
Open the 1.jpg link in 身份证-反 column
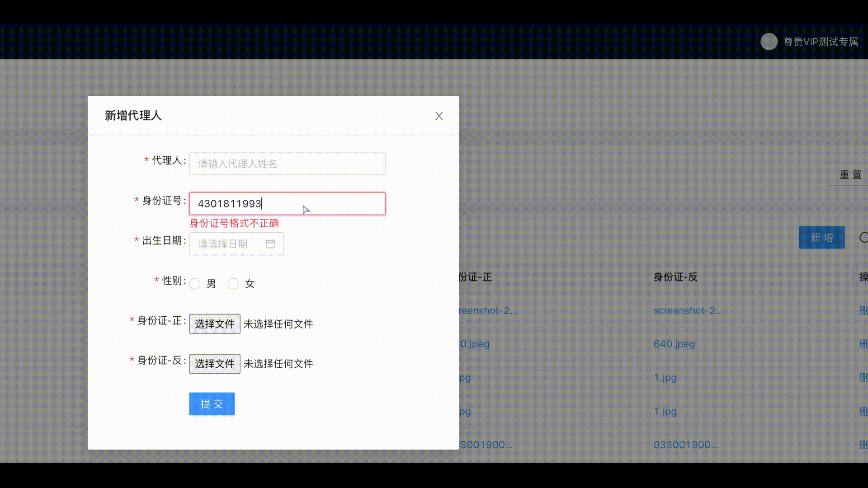pyautogui.click(x=665, y=377)
